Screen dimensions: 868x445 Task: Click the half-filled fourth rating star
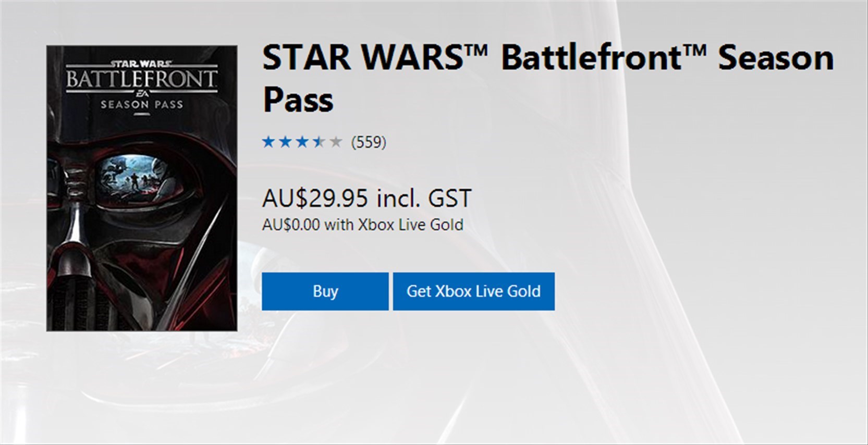(x=319, y=142)
